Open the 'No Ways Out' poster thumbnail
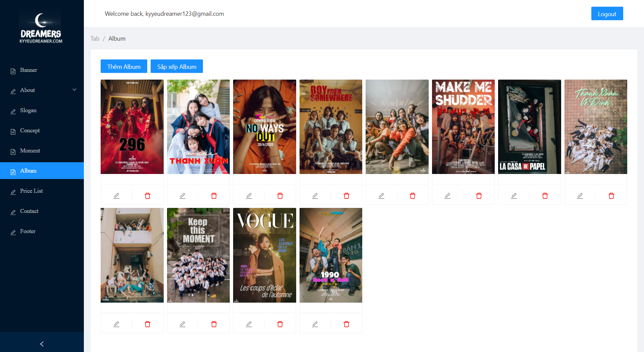This screenshot has height=352, width=644. point(265,127)
